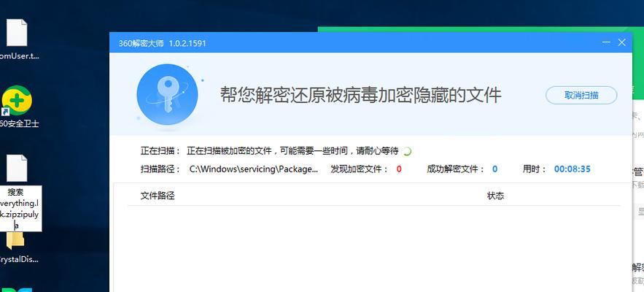Click the 帮您解密还原被病毒加密隐藏的文件 heading
Image resolution: width=644 pixels, height=292 pixels.
tap(360, 95)
